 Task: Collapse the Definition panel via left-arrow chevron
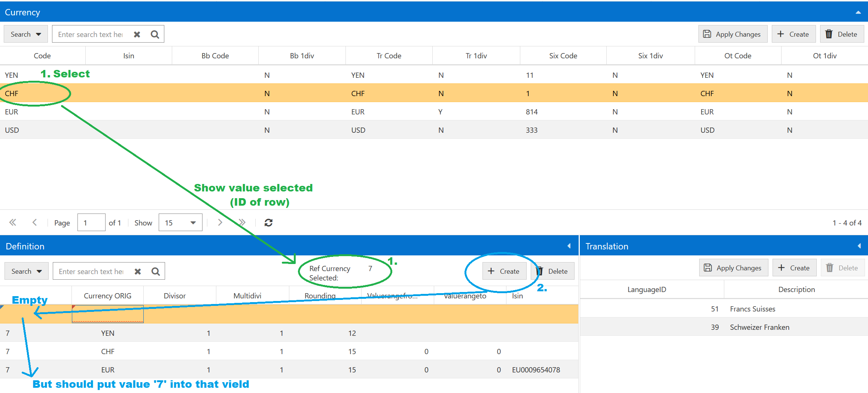[x=569, y=246]
